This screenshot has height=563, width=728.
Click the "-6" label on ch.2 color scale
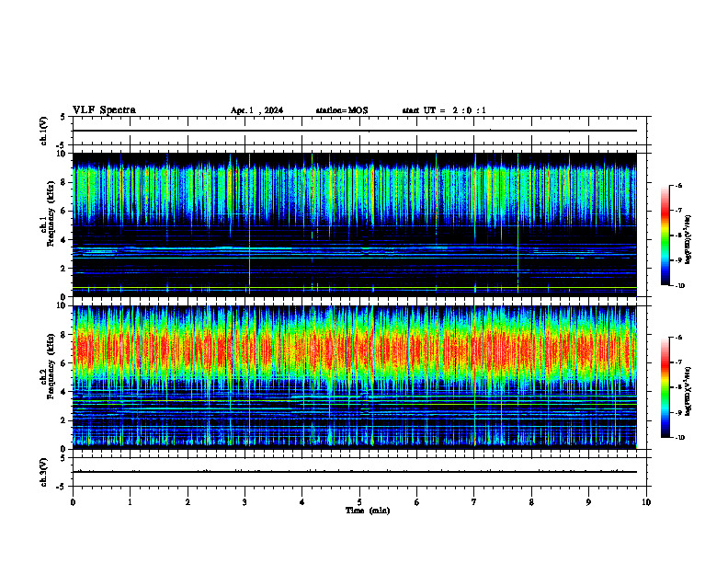tap(678, 338)
